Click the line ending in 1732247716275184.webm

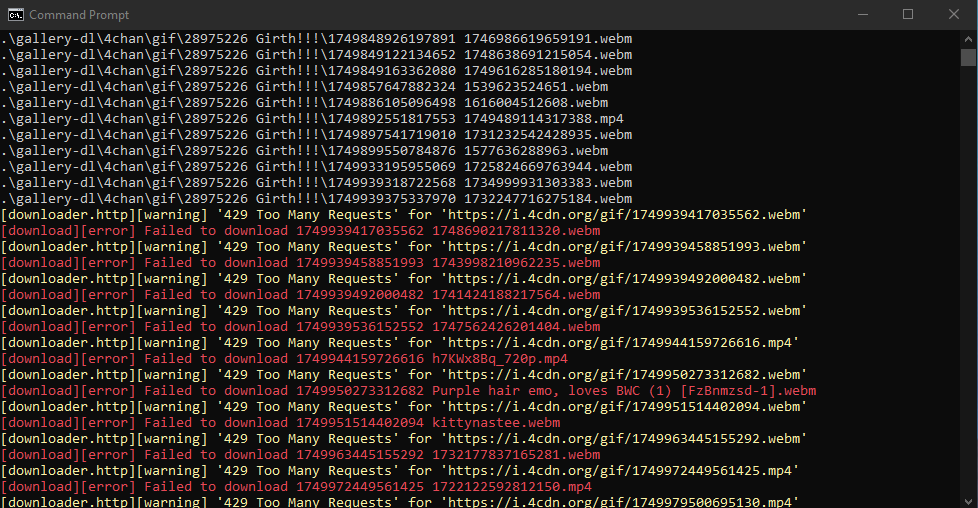coord(316,199)
